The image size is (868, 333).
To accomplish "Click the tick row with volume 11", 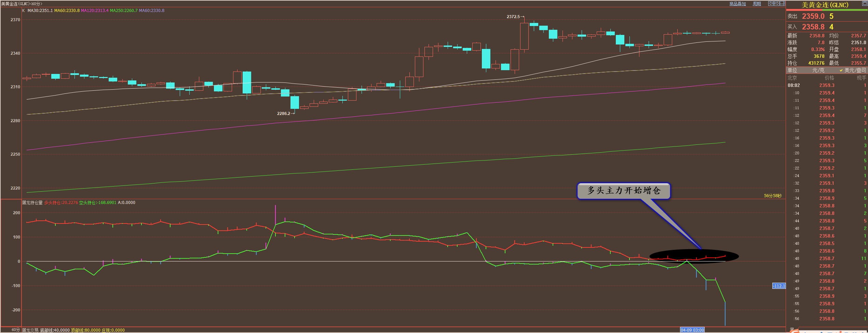I will [x=827, y=258].
